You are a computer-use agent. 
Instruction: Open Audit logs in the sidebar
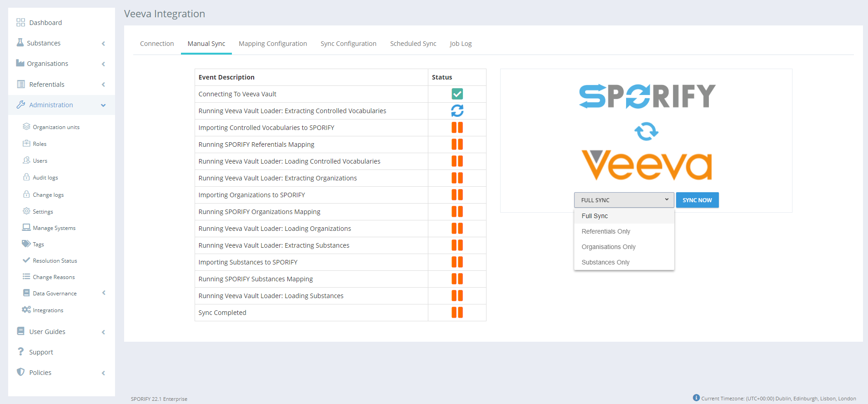point(45,178)
